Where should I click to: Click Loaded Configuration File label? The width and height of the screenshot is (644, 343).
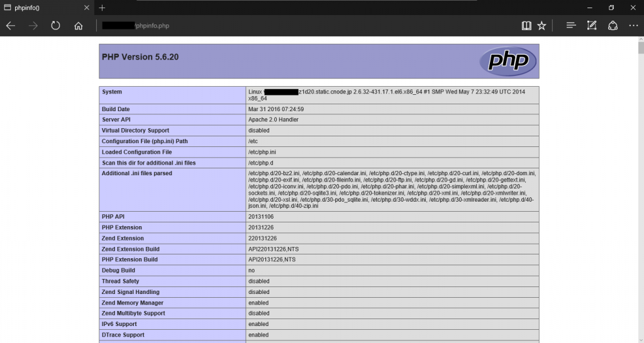point(136,152)
